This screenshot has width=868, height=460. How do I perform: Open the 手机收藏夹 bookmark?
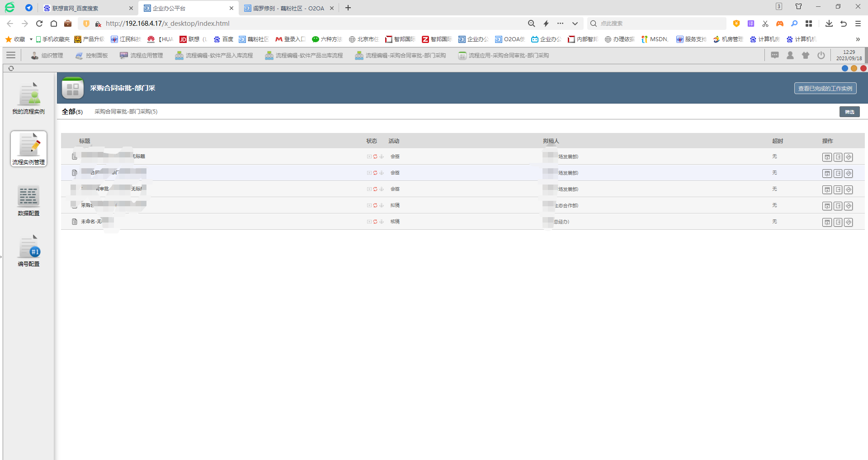click(52, 39)
